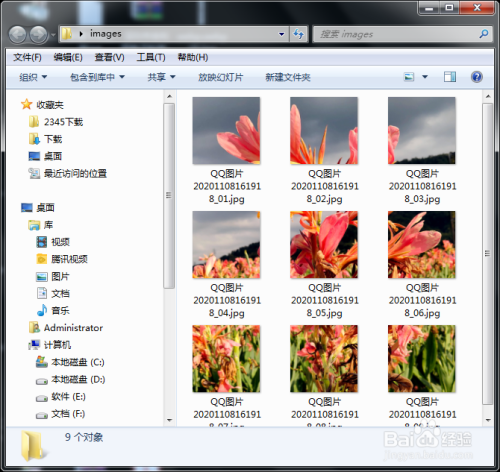Open the Administrator user folder
Image resolution: width=500 pixels, height=472 pixels.
(x=66, y=328)
